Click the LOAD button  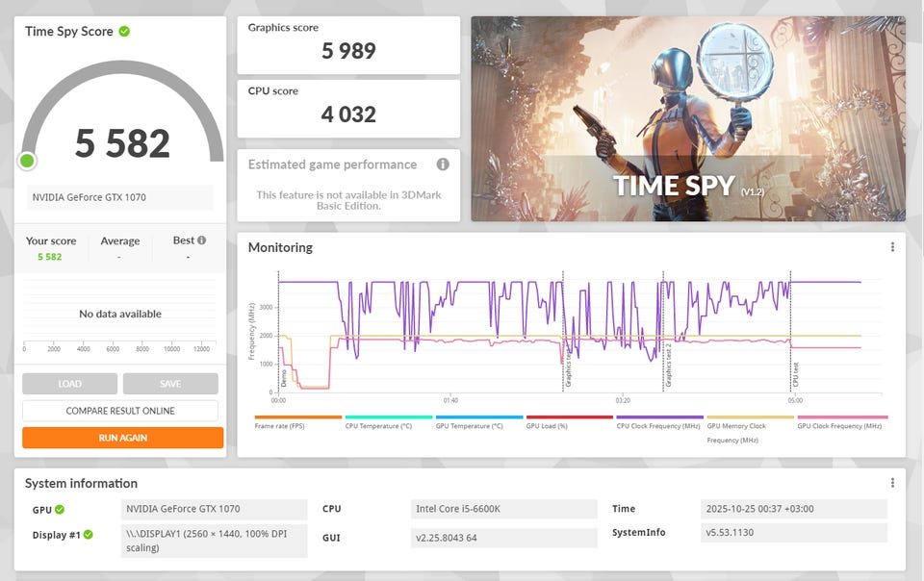tap(69, 384)
